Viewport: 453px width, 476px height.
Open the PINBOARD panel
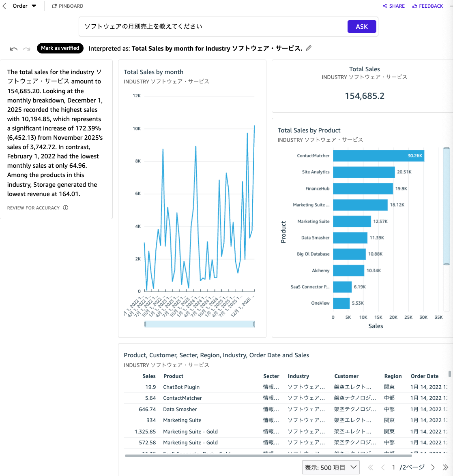[67, 6]
